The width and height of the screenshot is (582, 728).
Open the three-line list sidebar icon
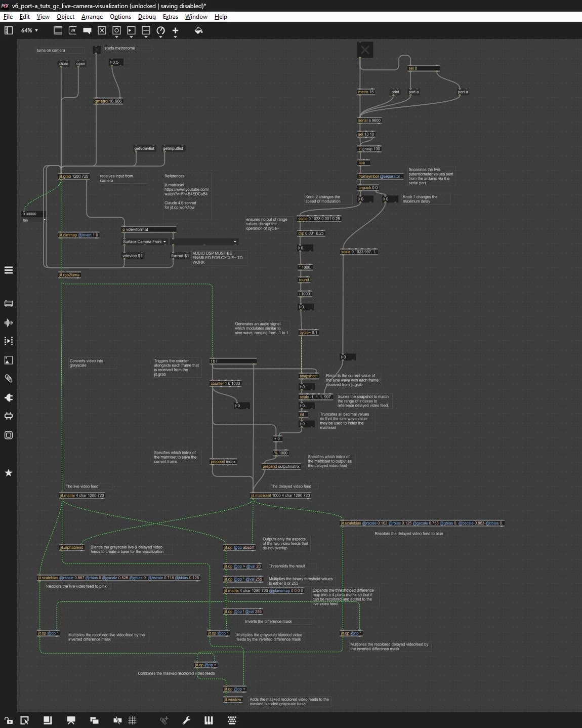coord(9,270)
